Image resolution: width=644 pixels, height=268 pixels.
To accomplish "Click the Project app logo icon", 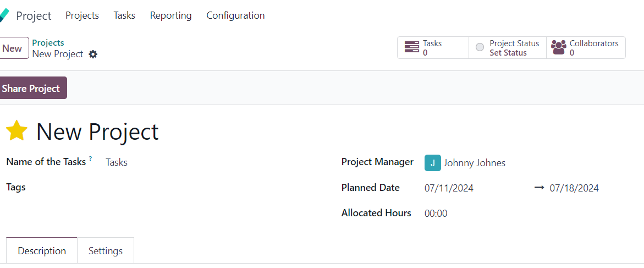I will [x=4, y=15].
